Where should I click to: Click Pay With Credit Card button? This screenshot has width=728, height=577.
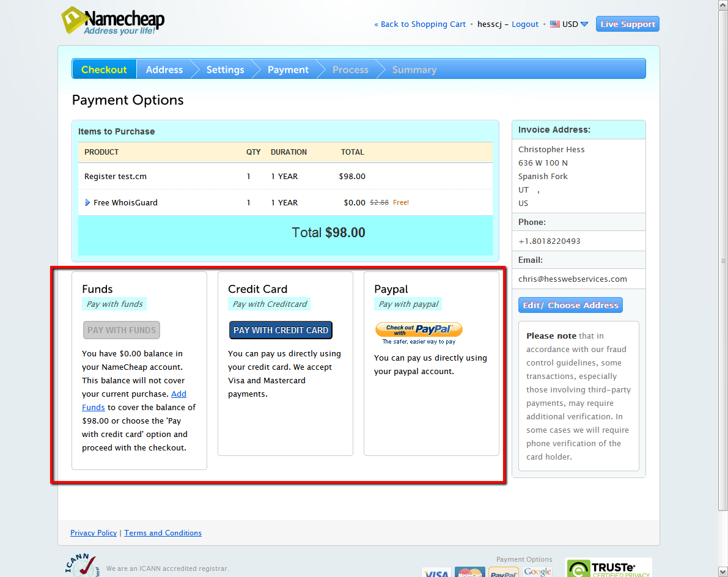click(x=281, y=330)
